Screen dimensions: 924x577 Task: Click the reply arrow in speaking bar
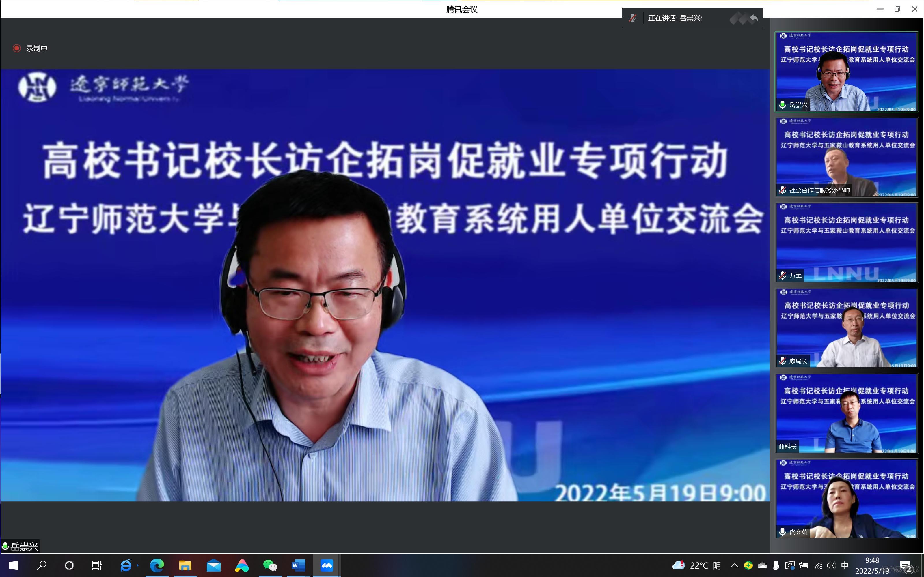point(753,18)
